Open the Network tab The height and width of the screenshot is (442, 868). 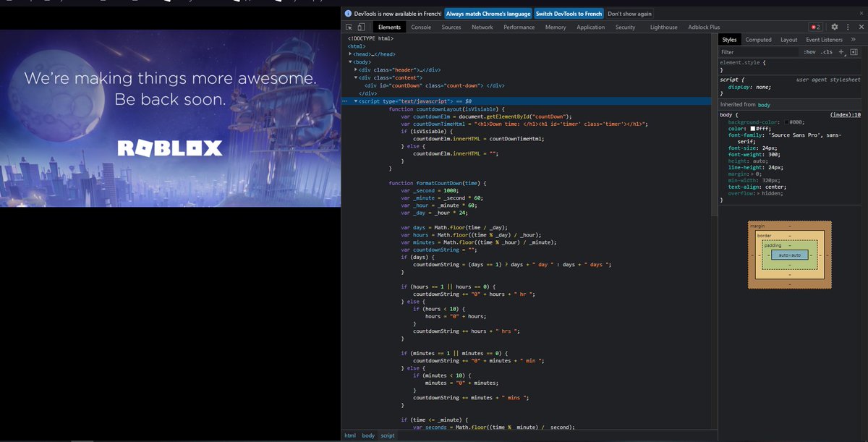pyautogui.click(x=482, y=27)
